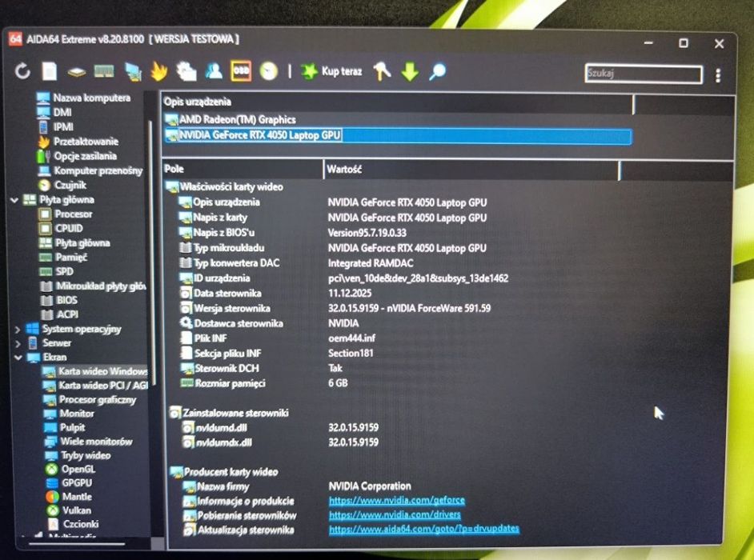The width and height of the screenshot is (754, 560).
Task: Select the Rozmiar pamięci row
Action: tap(264, 383)
